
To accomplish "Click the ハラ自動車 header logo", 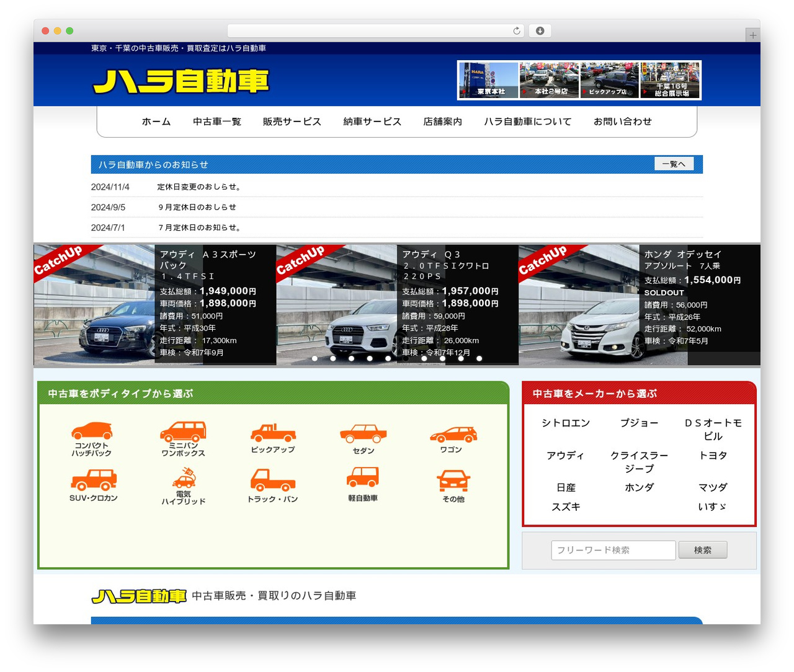I will pos(181,81).
